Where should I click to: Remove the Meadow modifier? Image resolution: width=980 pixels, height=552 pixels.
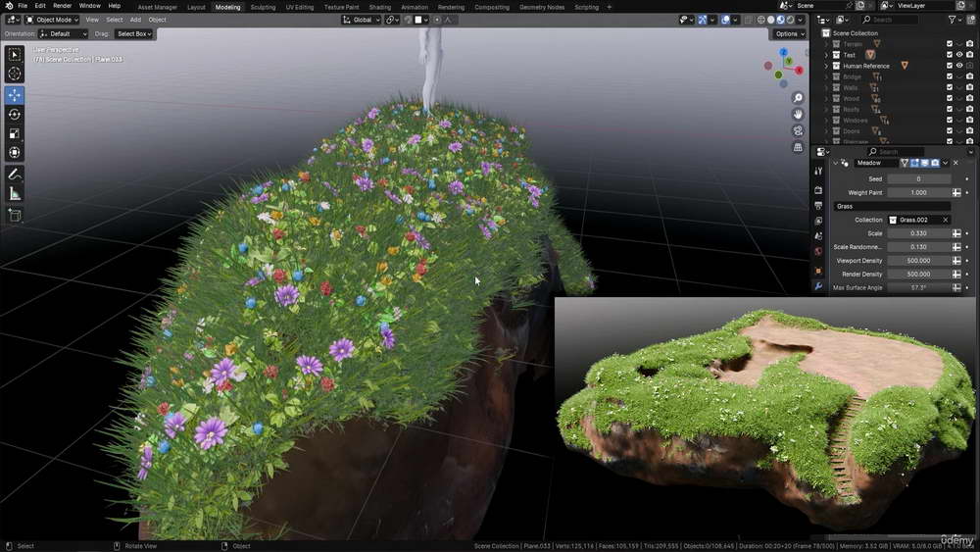[x=955, y=163]
